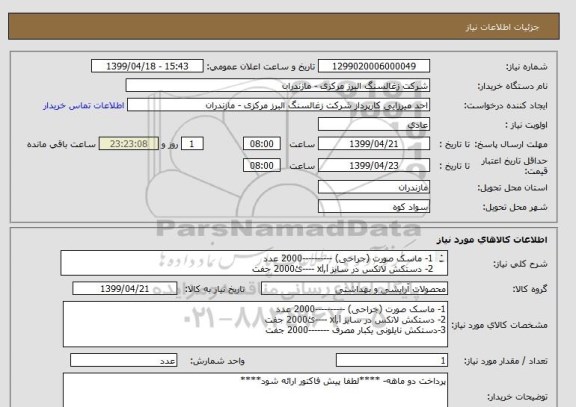576x407 pixels.
Task: Click the شهر محل تحویل label
Action: 515,208
